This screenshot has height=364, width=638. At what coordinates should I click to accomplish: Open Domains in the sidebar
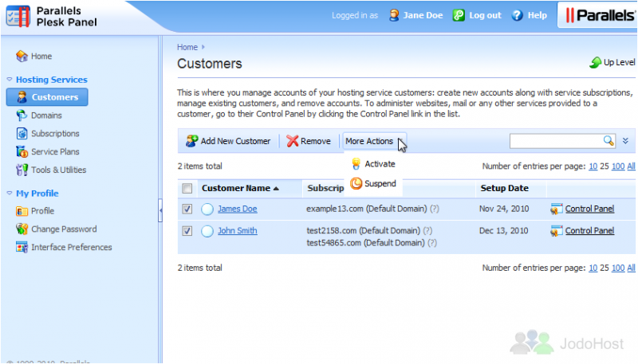(46, 115)
